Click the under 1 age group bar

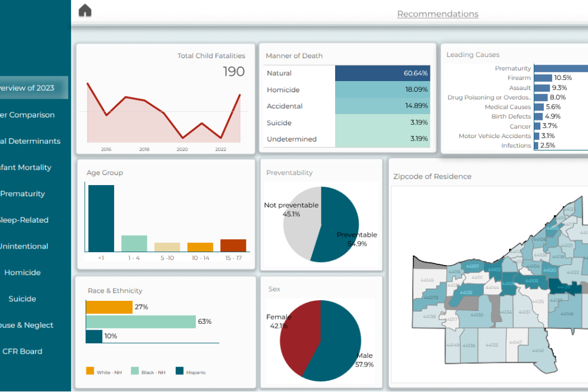click(101, 218)
